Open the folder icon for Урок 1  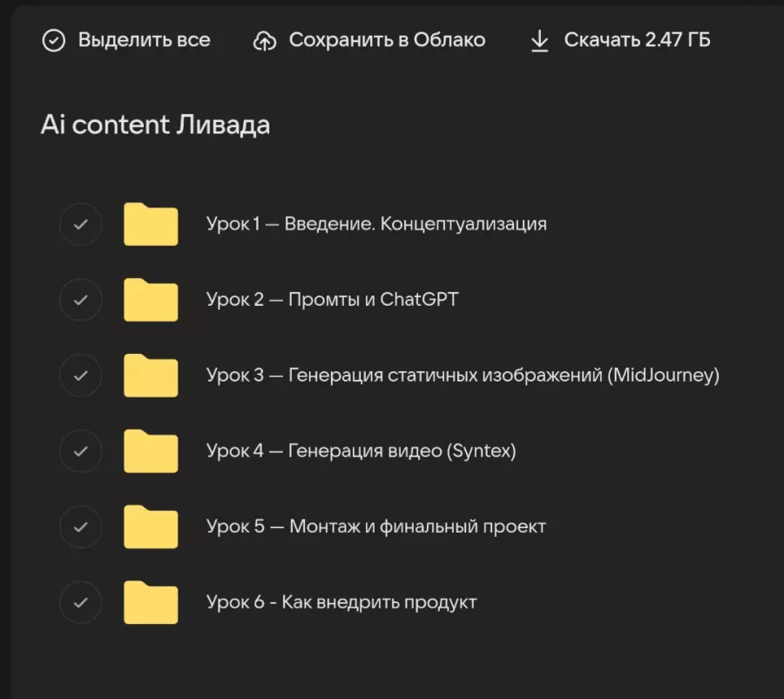150,224
